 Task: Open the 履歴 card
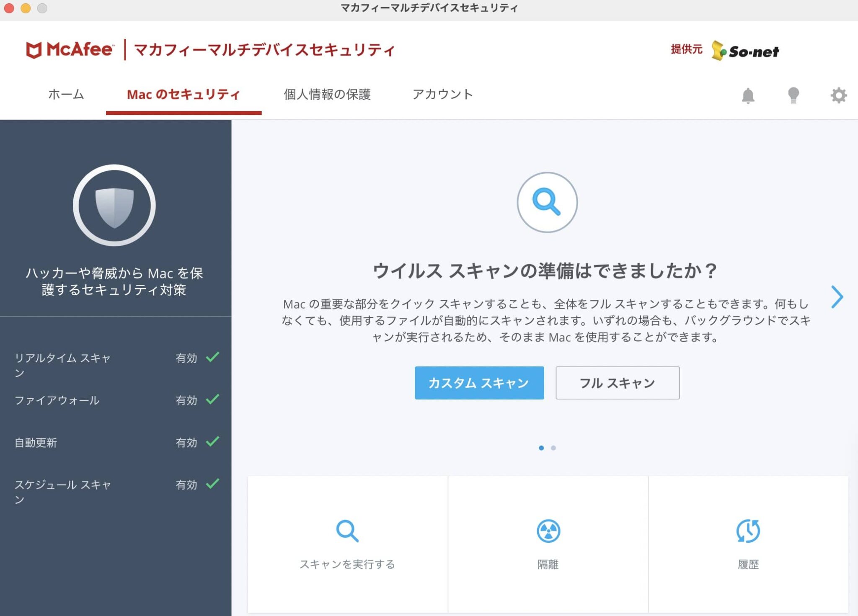click(x=748, y=544)
